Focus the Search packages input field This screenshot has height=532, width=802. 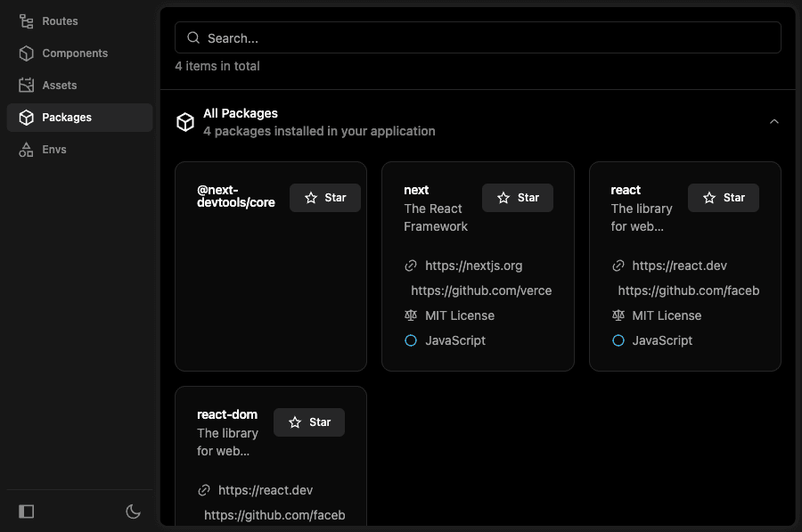point(478,37)
